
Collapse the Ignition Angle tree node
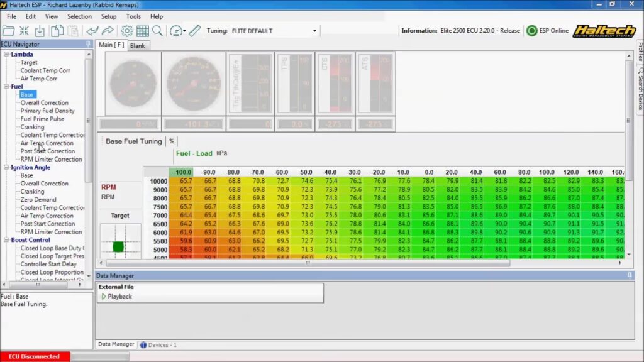pos(6,167)
